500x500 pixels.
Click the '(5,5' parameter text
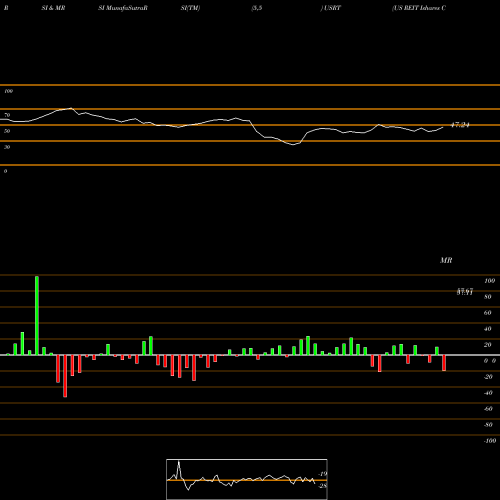(x=257, y=8)
